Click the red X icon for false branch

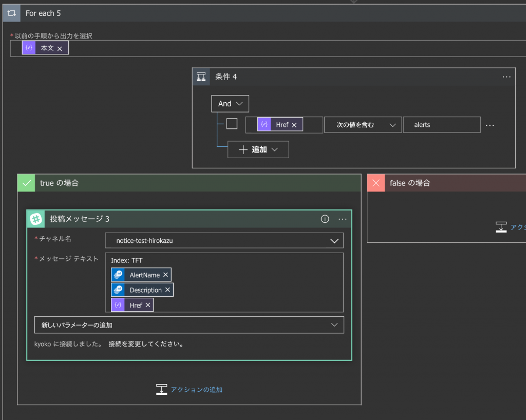coord(376,183)
